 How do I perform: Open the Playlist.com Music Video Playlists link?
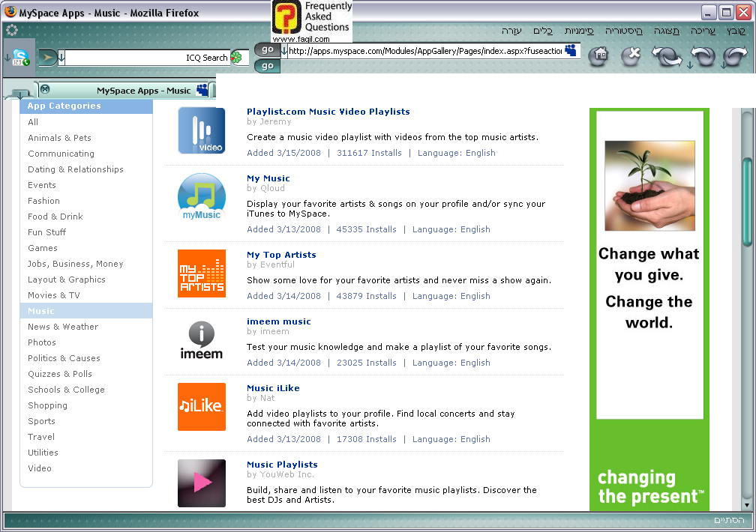pos(328,112)
